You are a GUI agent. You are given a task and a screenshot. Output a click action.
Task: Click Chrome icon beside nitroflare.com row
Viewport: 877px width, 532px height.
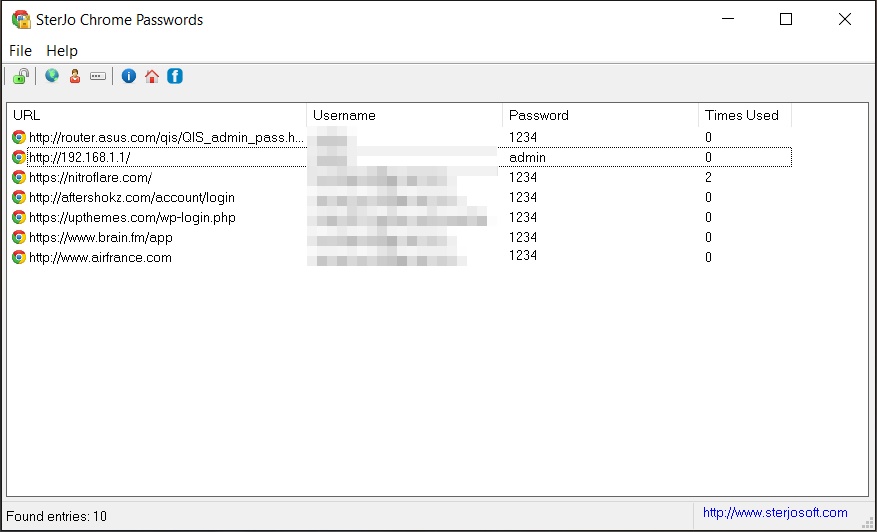(x=19, y=177)
